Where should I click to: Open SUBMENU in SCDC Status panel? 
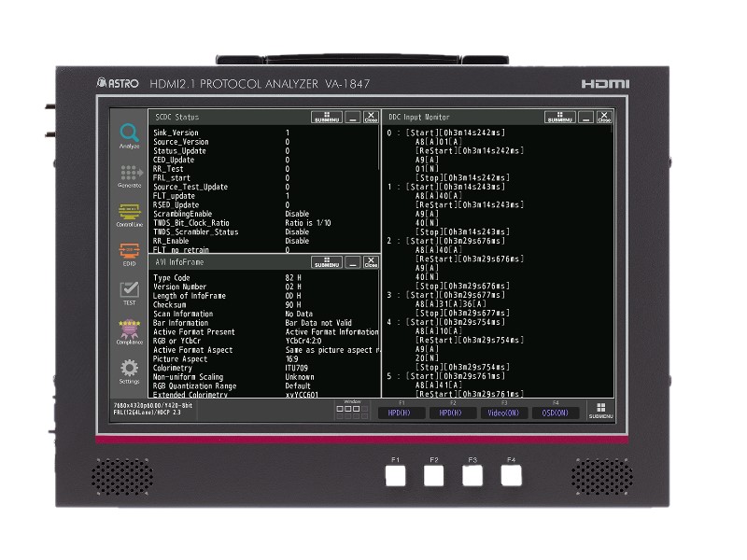[326, 118]
